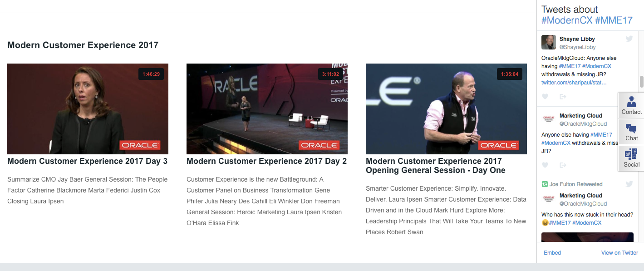
Task: Click View on Twitter link
Action: coord(619,253)
